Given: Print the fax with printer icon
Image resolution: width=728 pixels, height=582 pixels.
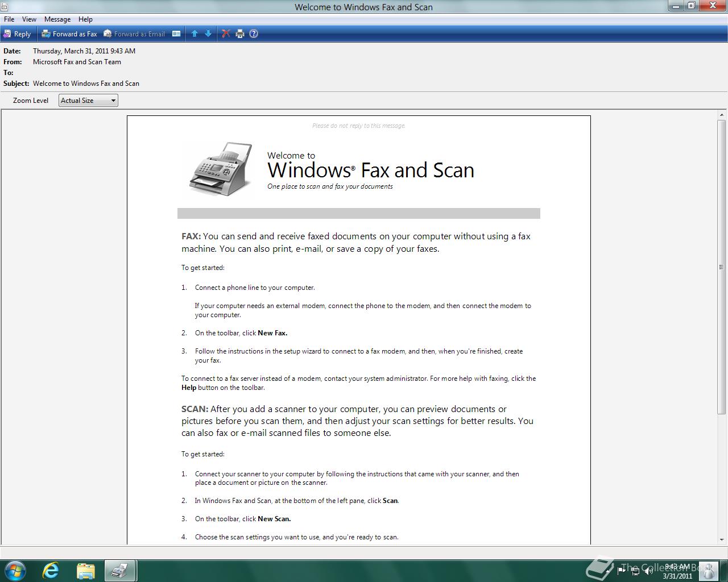Looking at the screenshot, I should pyautogui.click(x=240, y=34).
